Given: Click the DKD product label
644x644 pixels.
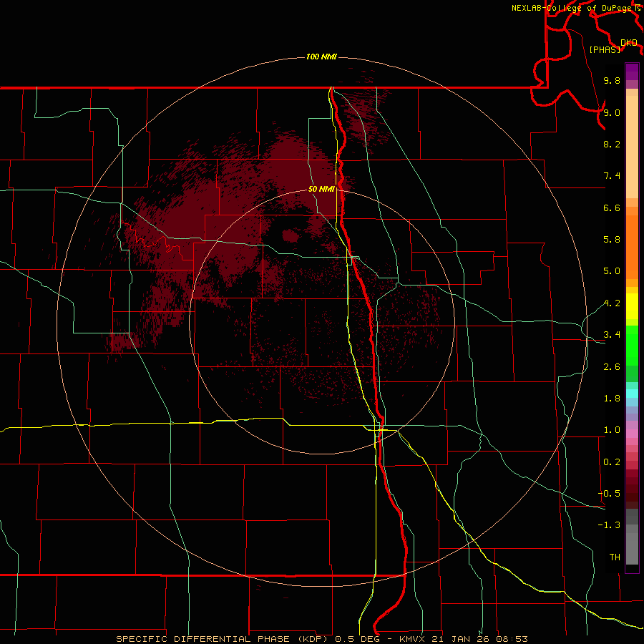Looking at the screenshot, I should point(629,43).
